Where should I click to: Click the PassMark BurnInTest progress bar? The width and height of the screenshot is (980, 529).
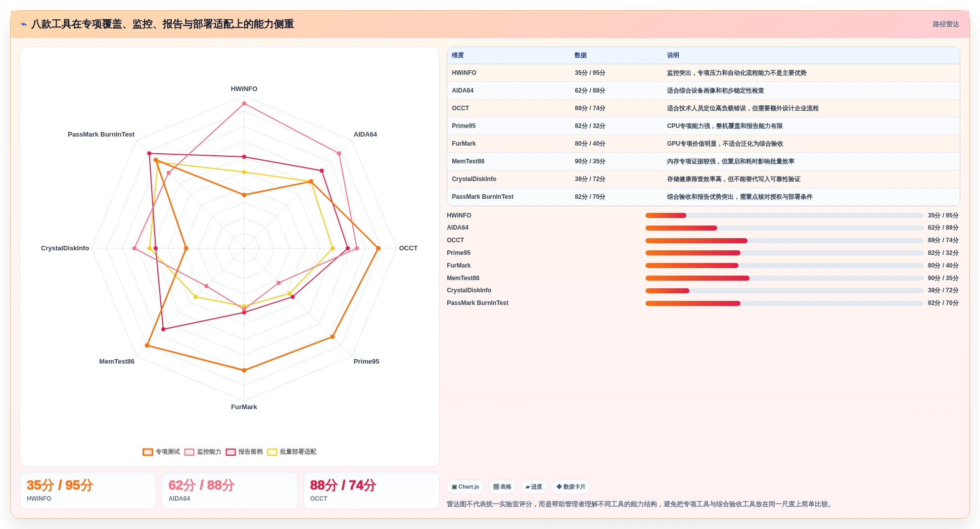(x=784, y=303)
